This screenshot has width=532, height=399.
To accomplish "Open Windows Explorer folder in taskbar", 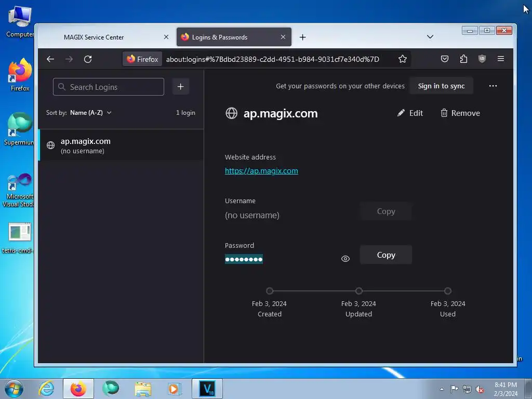I will coord(143,389).
